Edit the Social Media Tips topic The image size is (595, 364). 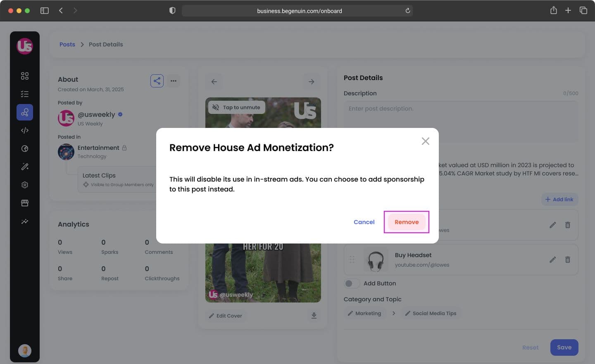[x=431, y=313]
